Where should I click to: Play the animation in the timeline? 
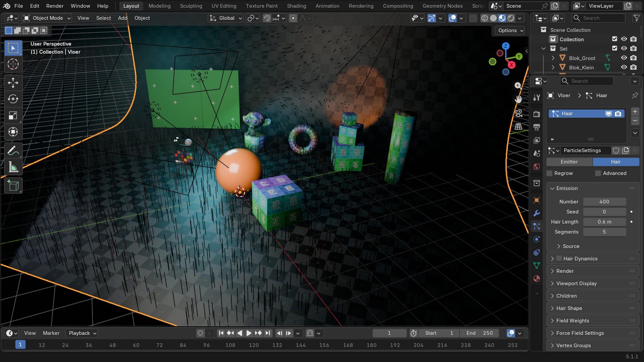(x=249, y=333)
